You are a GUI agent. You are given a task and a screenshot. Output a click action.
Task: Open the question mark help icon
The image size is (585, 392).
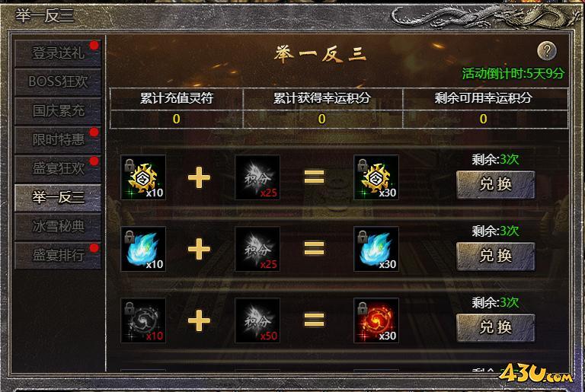pyautogui.click(x=547, y=51)
